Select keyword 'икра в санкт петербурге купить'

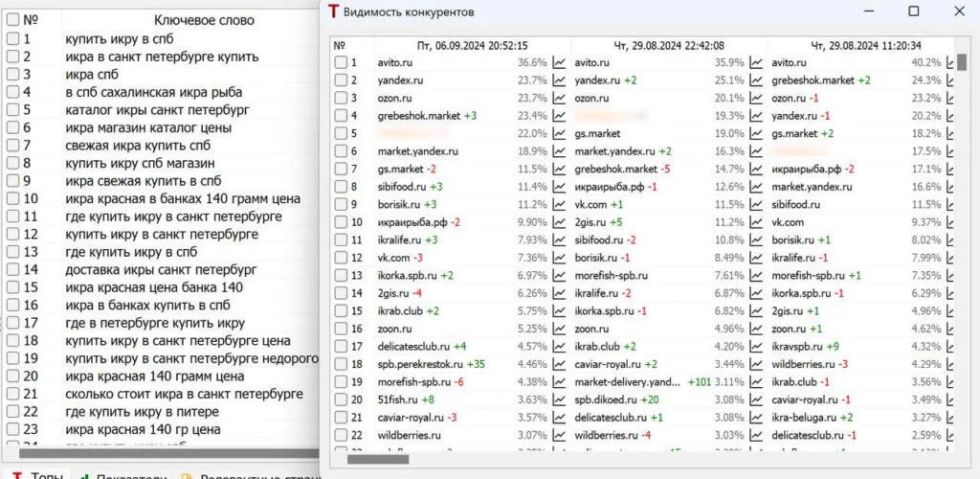(162, 57)
